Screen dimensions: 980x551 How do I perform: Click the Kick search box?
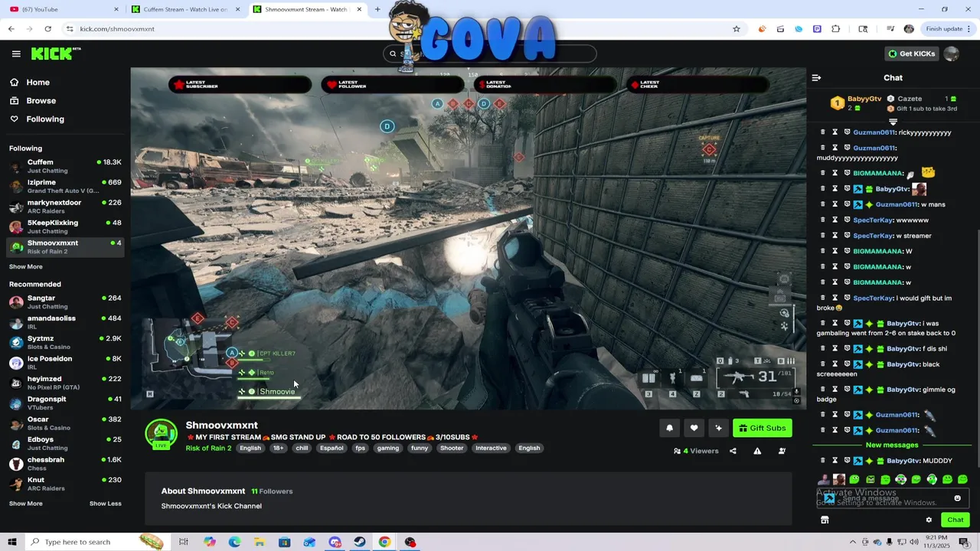(490, 54)
